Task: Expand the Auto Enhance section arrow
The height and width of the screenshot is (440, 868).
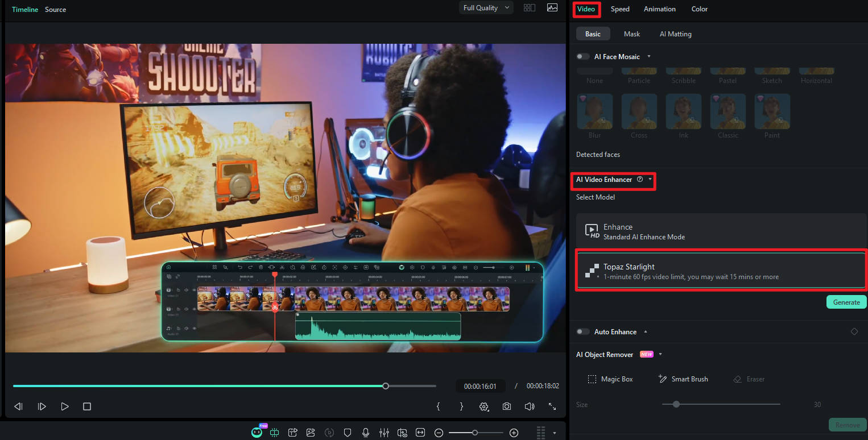Action: pos(646,331)
